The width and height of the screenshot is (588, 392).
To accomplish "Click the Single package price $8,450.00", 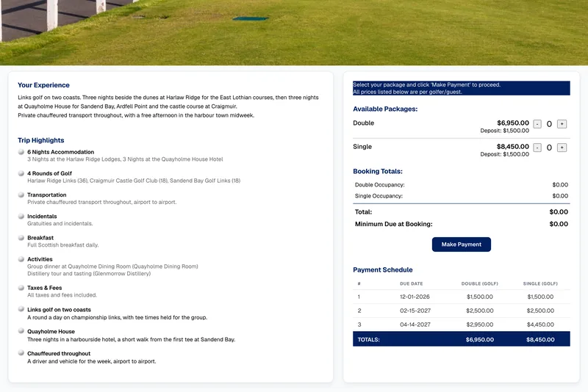I will (x=512, y=146).
